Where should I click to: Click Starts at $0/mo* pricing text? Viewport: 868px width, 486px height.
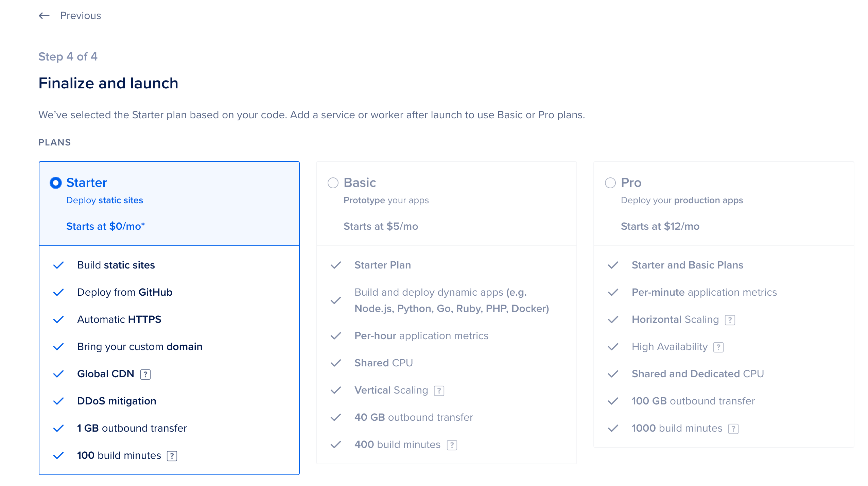click(x=105, y=226)
